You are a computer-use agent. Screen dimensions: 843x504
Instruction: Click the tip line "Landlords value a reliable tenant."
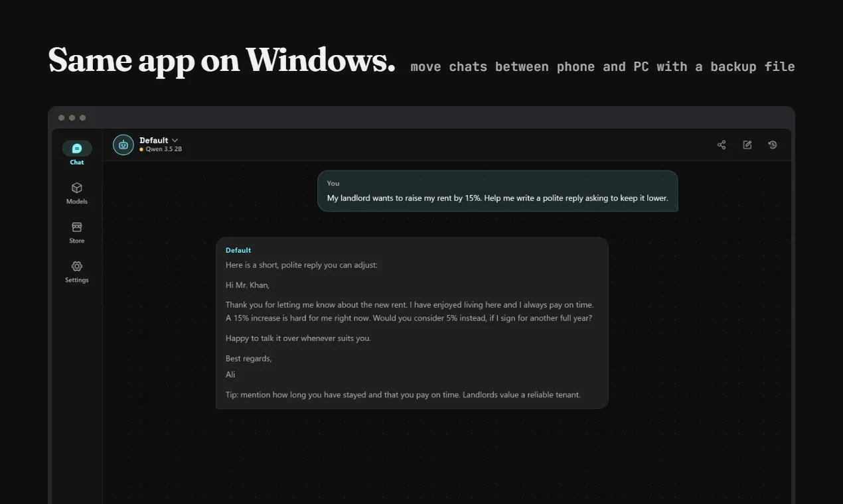tap(522, 395)
